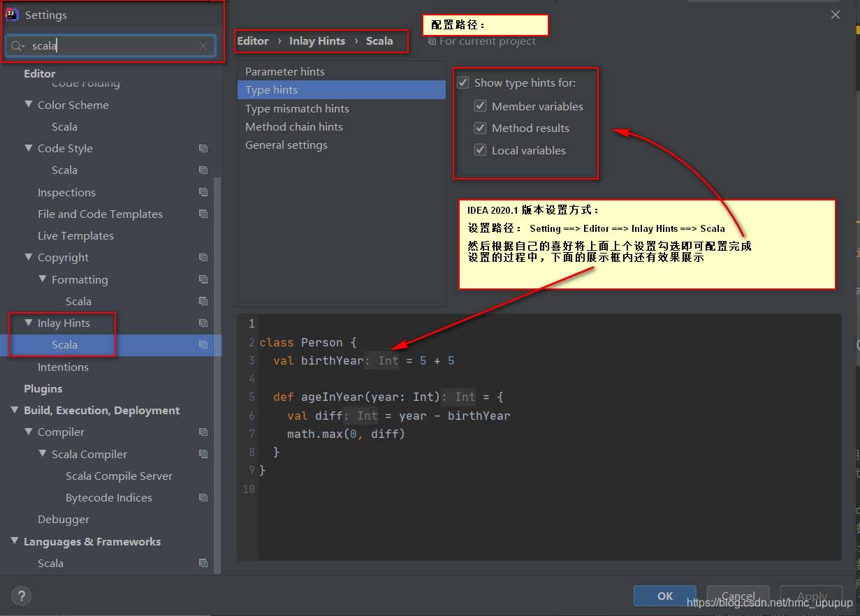Open the Debugger settings page

pos(64,519)
